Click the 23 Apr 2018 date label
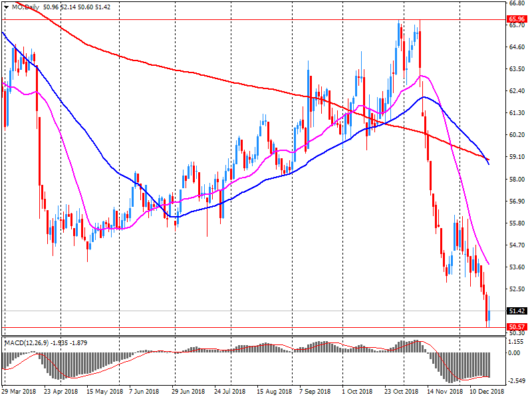532x399 pixels. pyautogui.click(x=61, y=392)
